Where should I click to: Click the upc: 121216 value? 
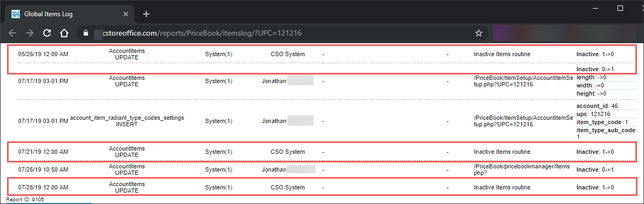[593, 114]
